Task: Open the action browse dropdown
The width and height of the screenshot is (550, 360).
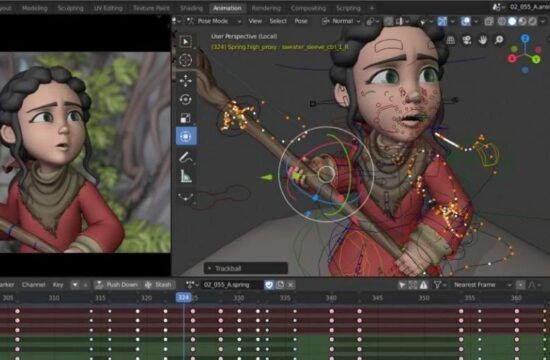Action: click(x=192, y=285)
